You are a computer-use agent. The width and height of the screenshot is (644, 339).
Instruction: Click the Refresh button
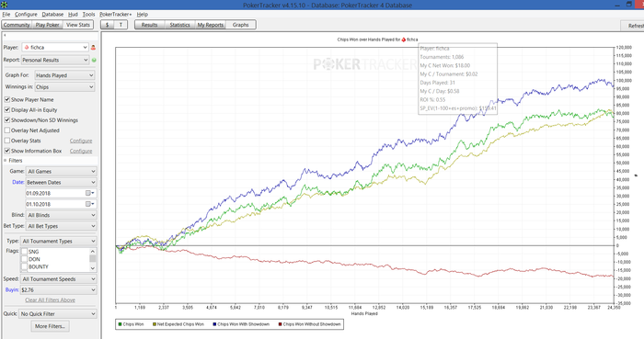coord(632,26)
